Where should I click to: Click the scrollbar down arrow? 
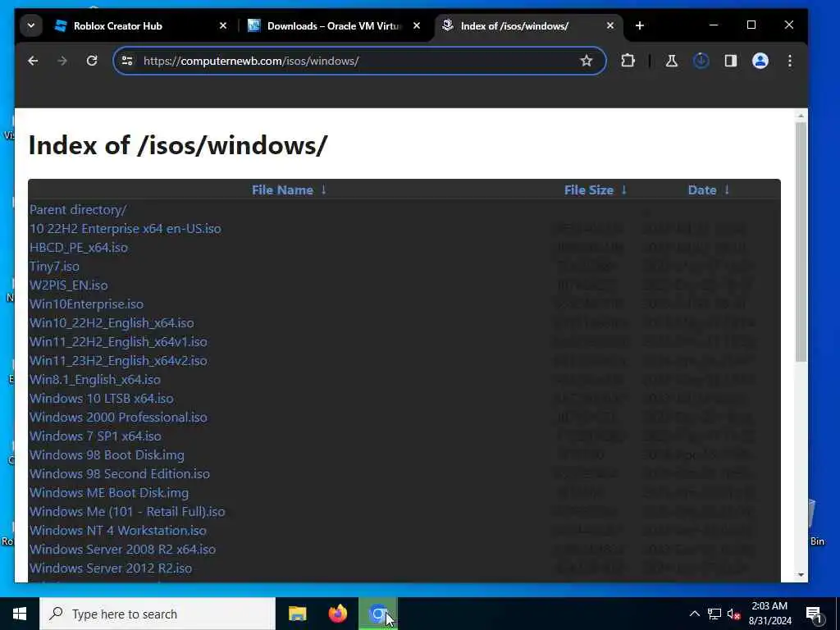(801, 575)
